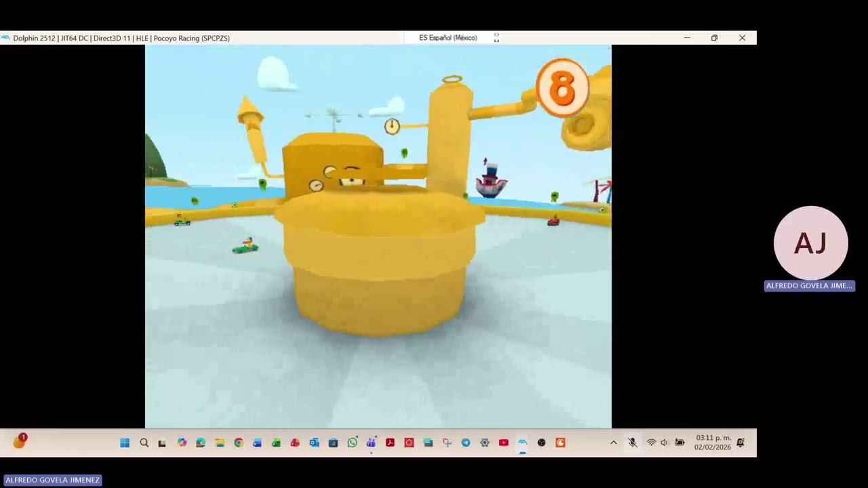Open PowerPoint from the taskbar

pos(295,443)
